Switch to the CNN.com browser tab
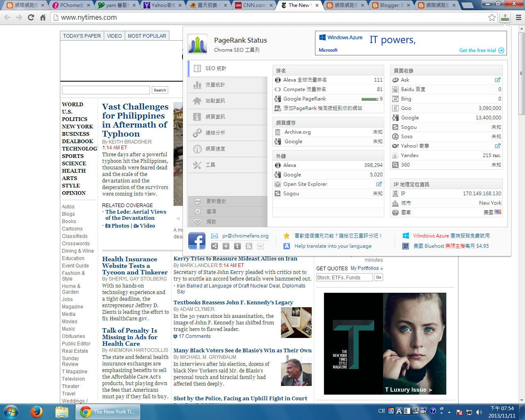The width and height of the screenshot is (525, 420). point(253,5)
